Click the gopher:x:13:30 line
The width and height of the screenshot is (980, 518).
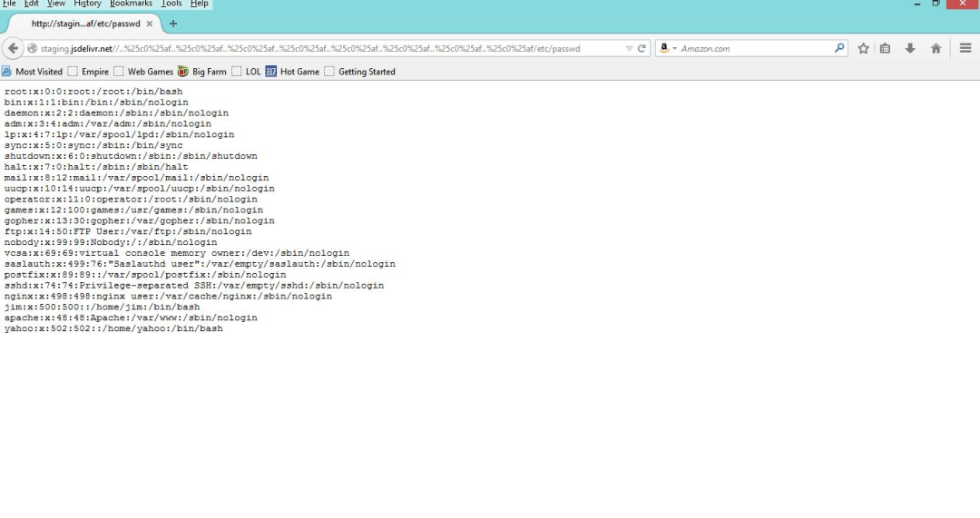click(x=140, y=220)
